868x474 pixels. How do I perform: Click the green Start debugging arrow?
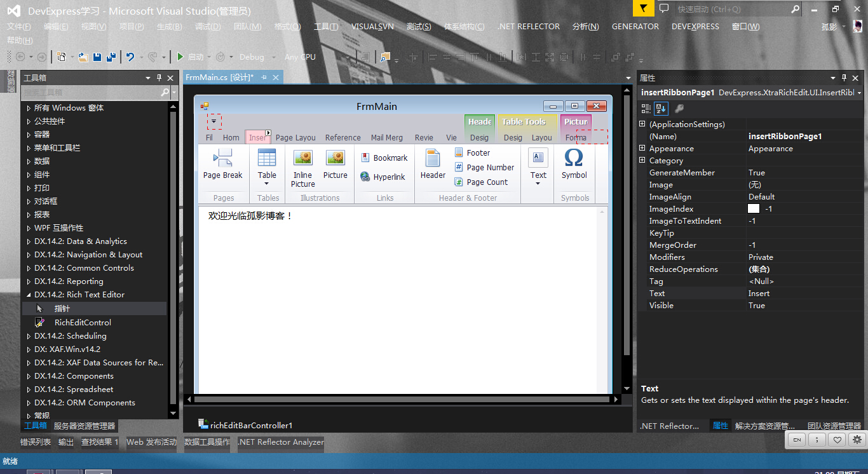click(x=180, y=57)
